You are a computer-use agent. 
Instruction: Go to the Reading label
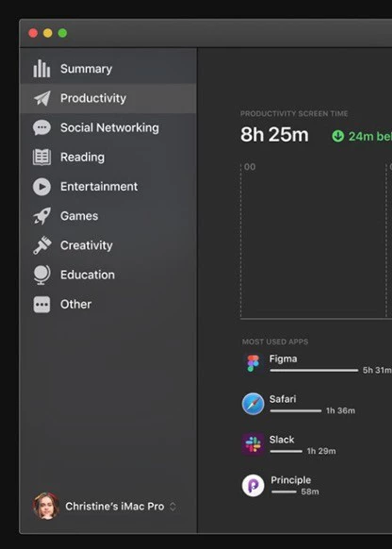82,157
